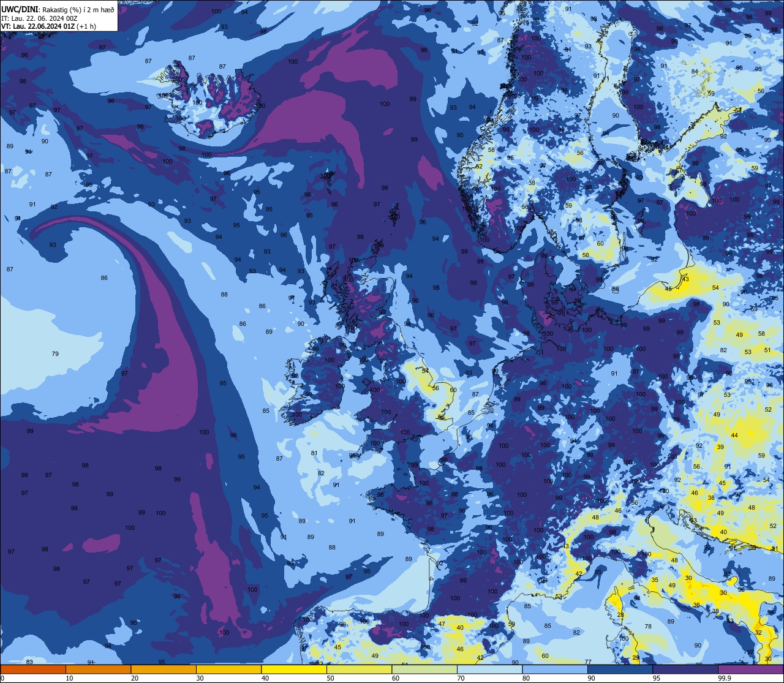The image size is (784, 683).
Task: Click the purple legend swatch above 99.9
Action: (750, 669)
